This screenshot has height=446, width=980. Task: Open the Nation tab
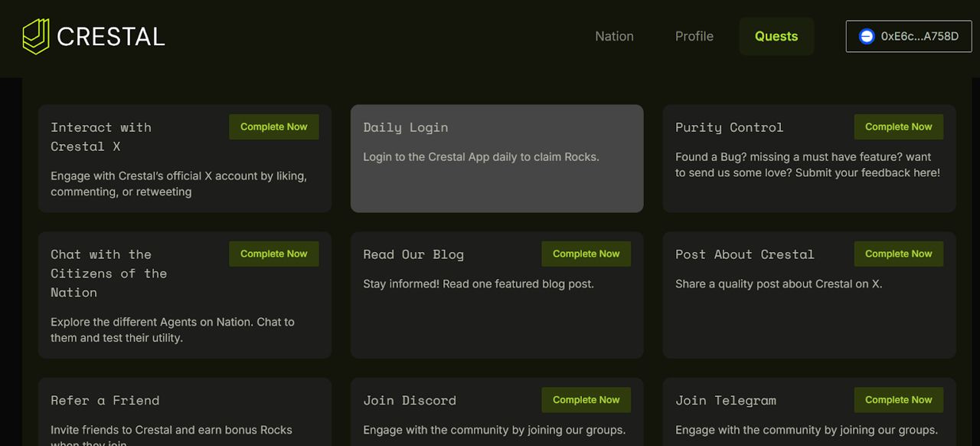[x=614, y=36]
